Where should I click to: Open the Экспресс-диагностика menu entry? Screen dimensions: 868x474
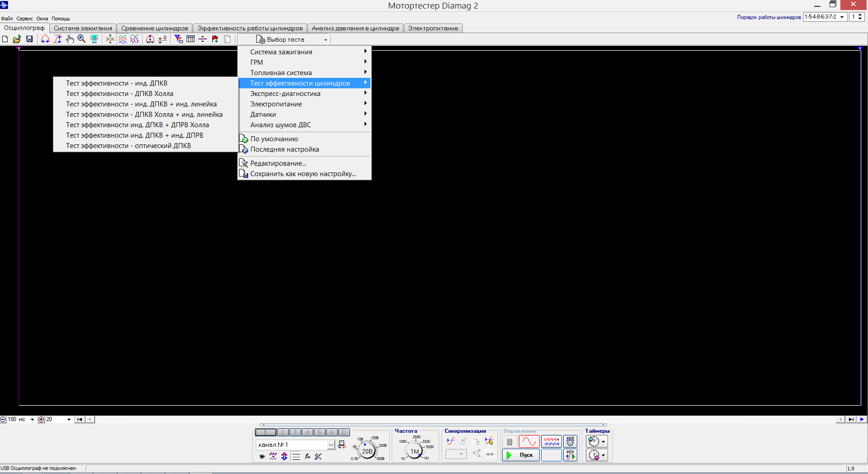[x=304, y=93]
